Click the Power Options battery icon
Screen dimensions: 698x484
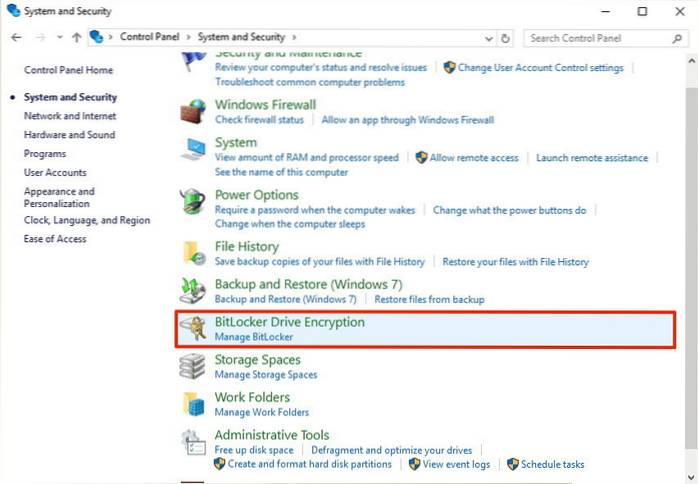pos(192,201)
